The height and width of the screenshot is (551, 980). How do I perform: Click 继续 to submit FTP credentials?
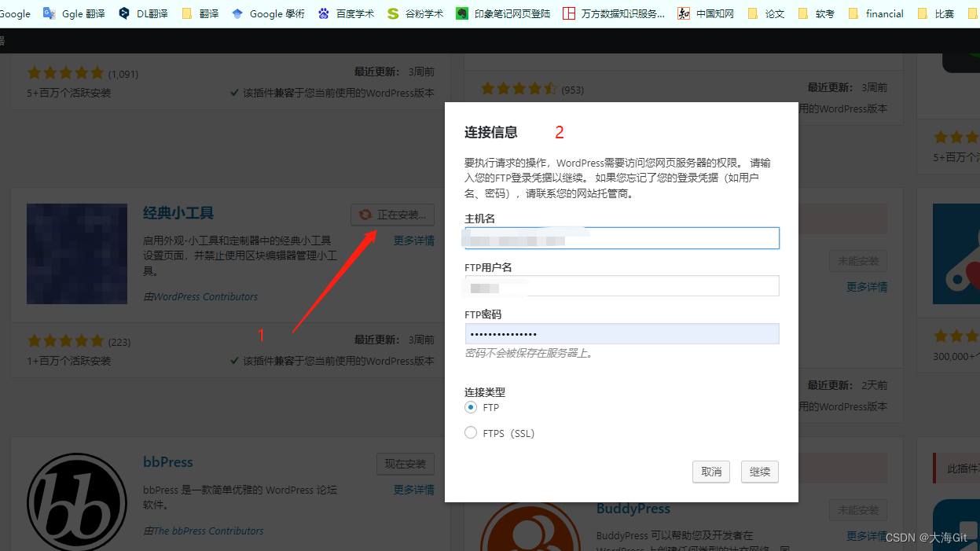(760, 472)
